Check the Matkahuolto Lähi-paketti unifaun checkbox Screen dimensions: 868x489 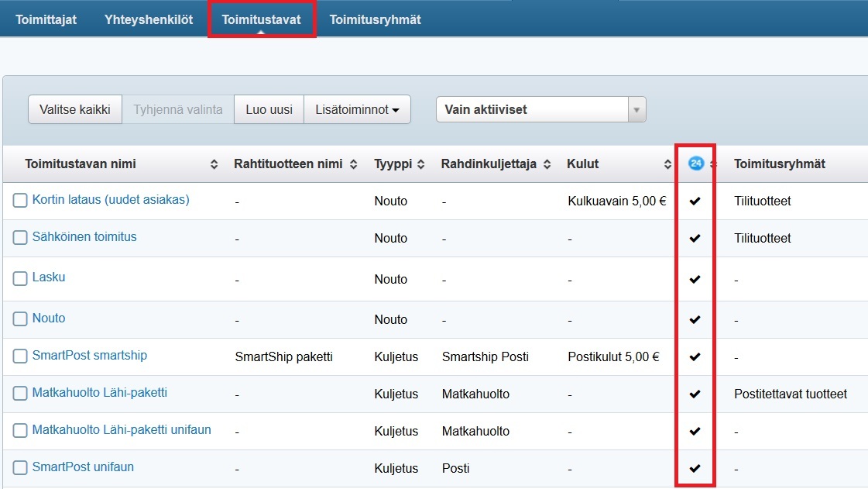click(20, 431)
